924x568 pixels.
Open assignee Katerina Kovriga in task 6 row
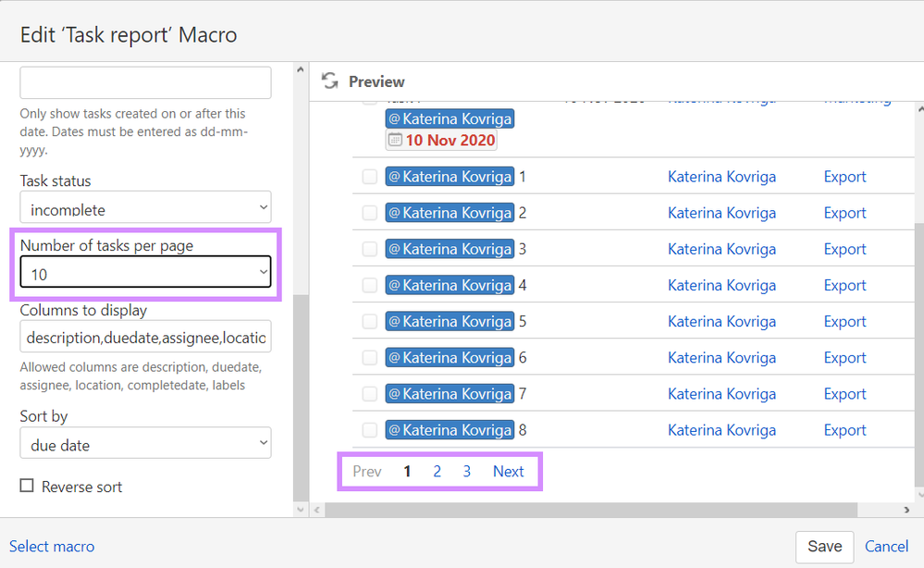[721, 358]
